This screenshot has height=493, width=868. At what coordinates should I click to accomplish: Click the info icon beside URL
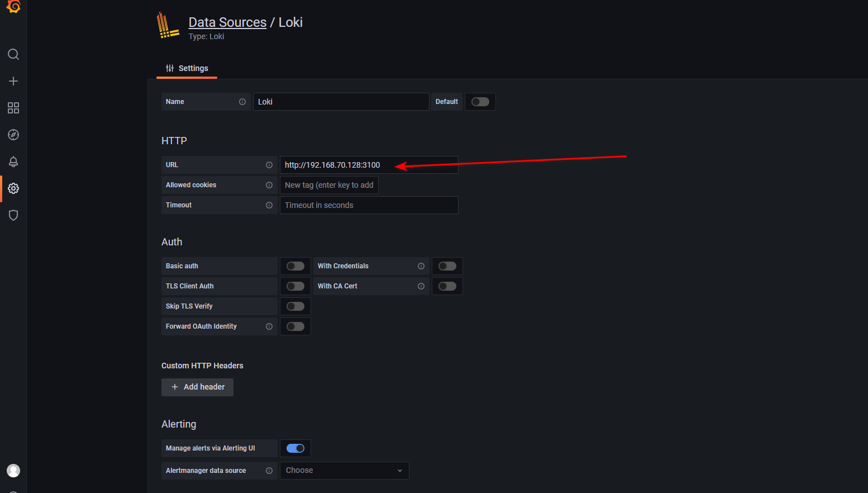tap(269, 165)
